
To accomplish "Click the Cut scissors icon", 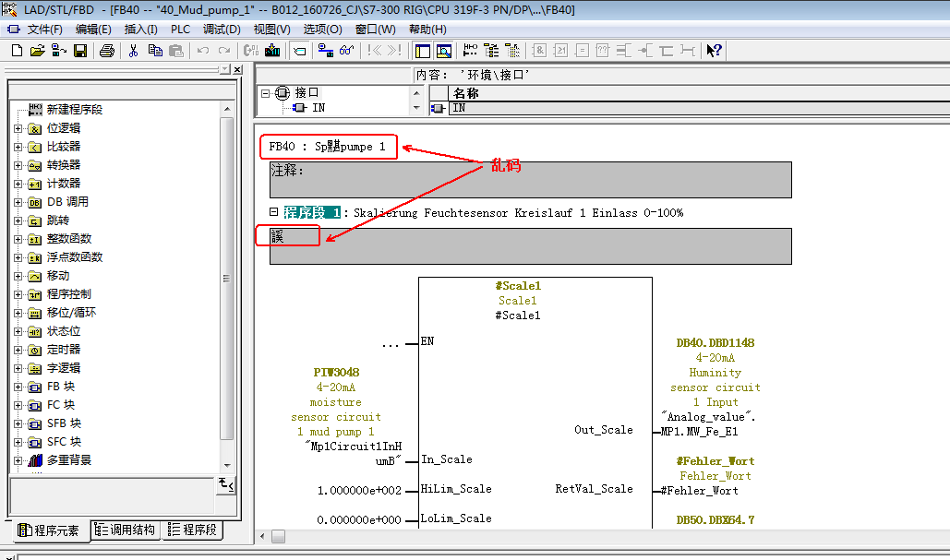I will pos(133,51).
